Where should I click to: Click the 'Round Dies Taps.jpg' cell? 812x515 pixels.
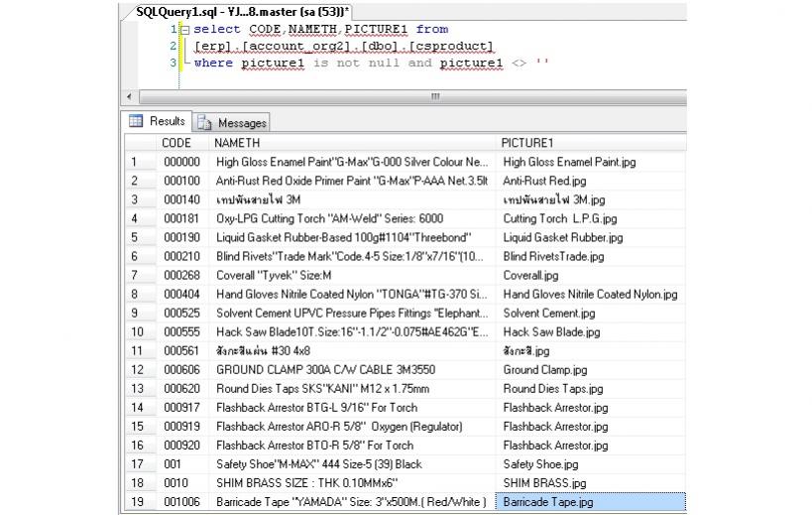point(591,389)
